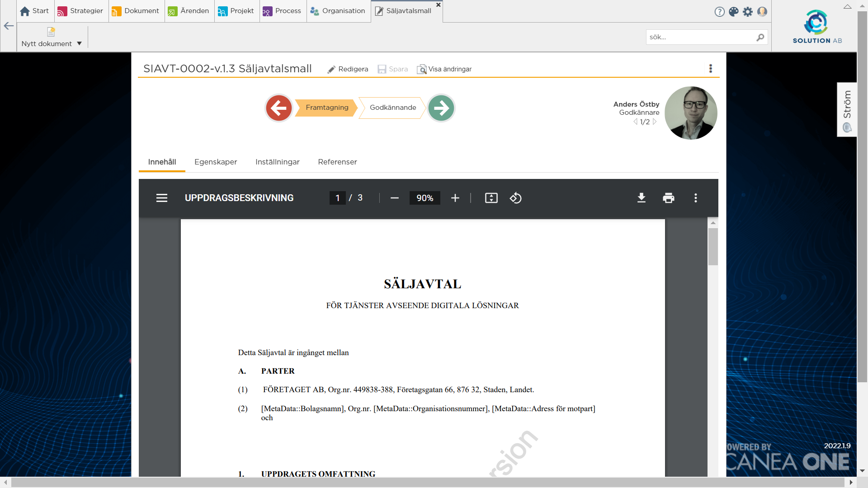Click Visa ändringar

(444, 69)
